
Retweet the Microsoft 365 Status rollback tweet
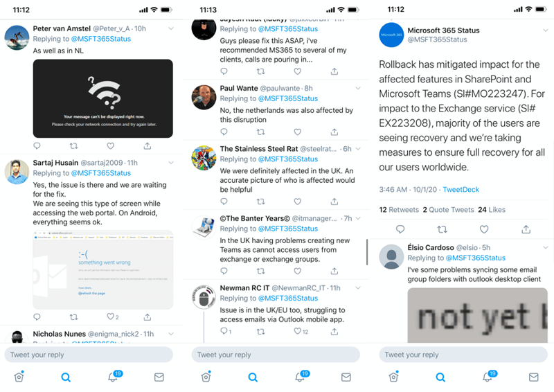click(x=442, y=229)
